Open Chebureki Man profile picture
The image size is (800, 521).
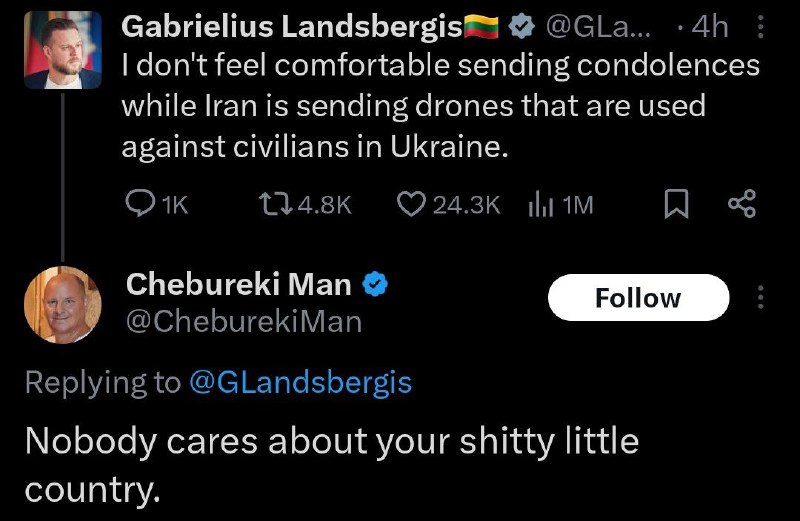62,303
